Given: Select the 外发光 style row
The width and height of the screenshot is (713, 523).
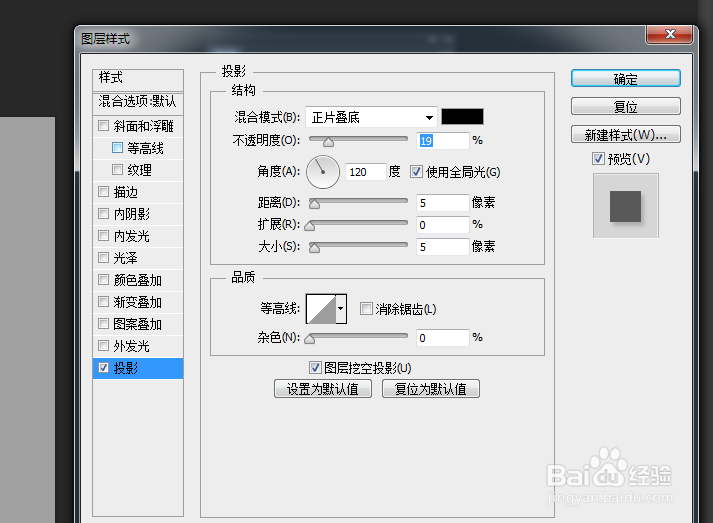Looking at the screenshot, I should click(x=138, y=346).
